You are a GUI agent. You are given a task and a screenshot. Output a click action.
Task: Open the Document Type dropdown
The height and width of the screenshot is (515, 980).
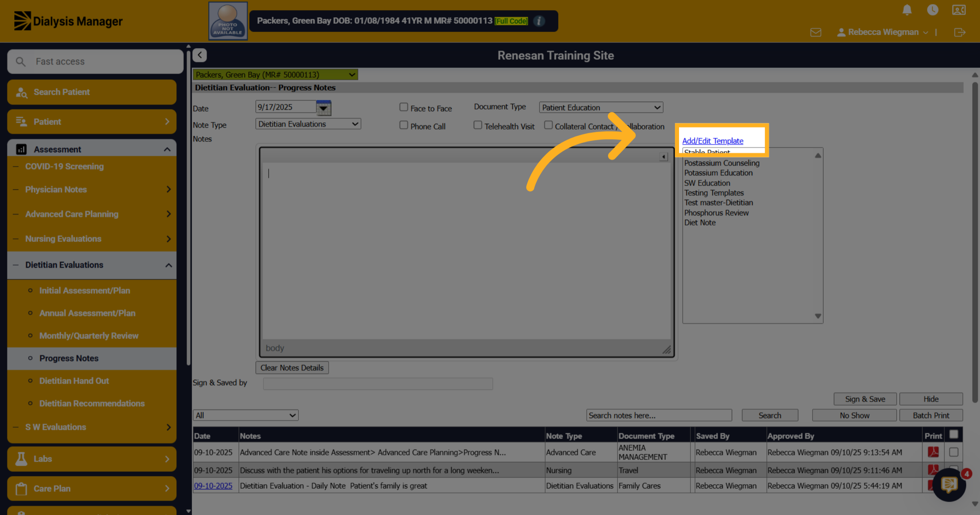[601, 107]
